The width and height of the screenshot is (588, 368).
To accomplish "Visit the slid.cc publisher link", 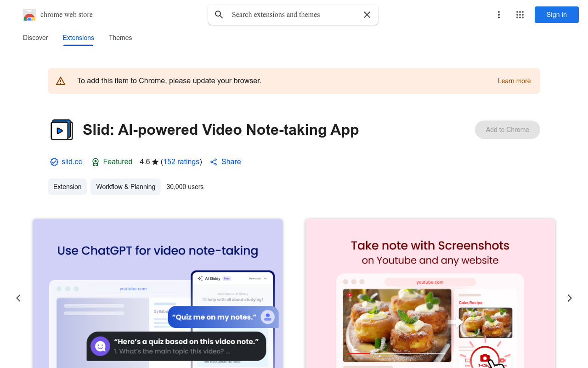I will (72, 162).
